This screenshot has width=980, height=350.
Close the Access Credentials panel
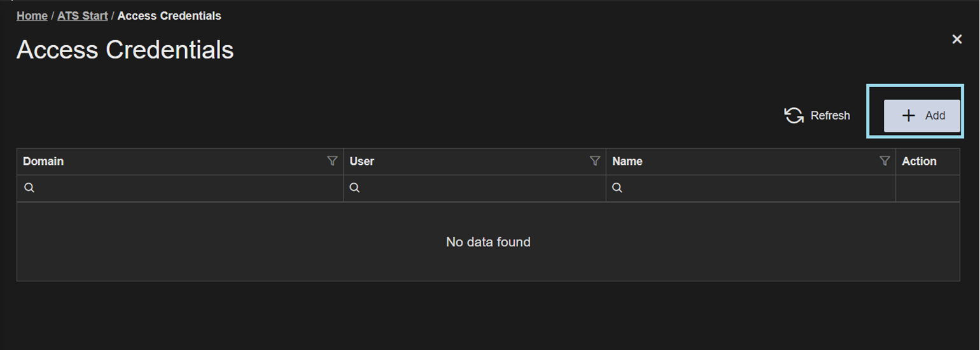click(956, 39)
